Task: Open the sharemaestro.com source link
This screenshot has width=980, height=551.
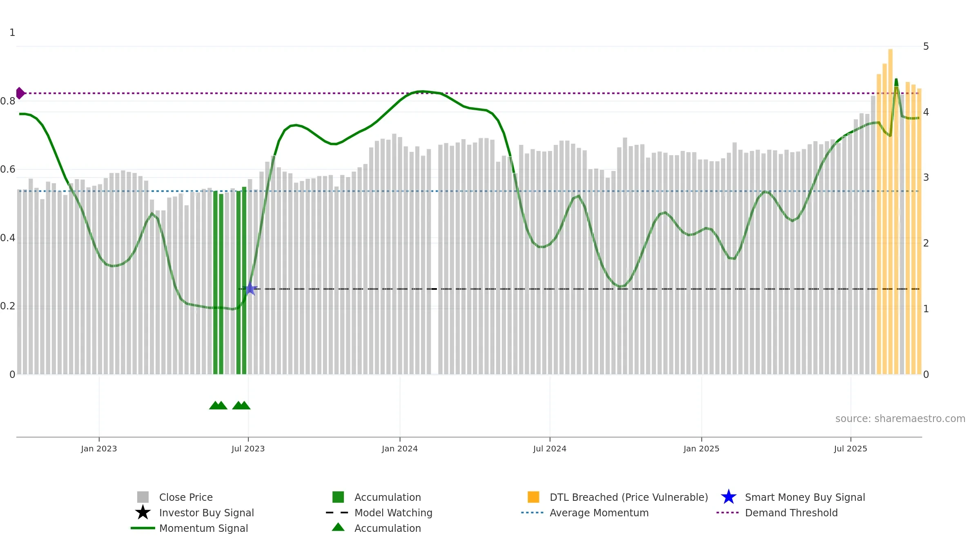Action: (900, 419)
